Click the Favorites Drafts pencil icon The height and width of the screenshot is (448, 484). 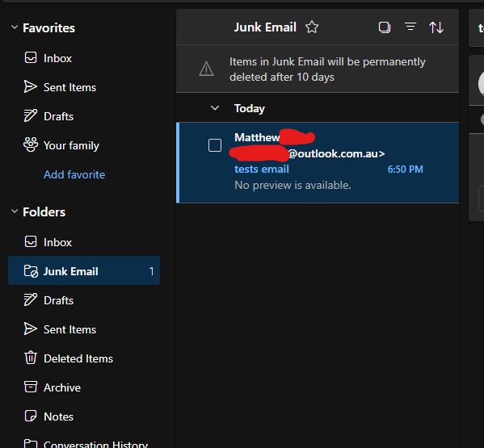(31, 115)
